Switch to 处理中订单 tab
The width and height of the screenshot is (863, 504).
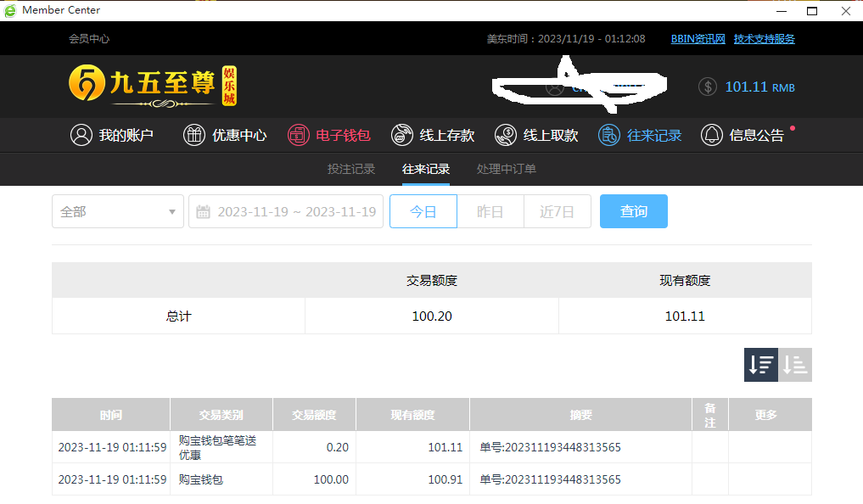coord(507,169)
